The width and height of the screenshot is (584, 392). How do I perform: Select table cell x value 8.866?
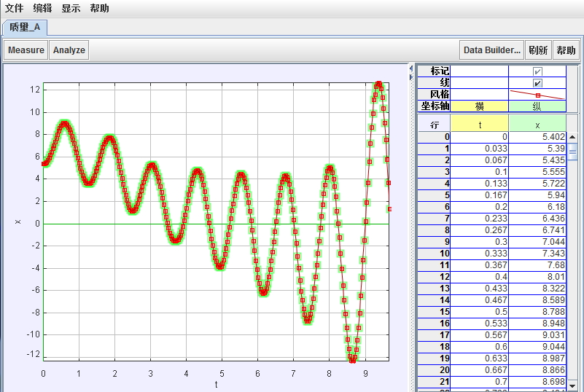tap(537, 370)
